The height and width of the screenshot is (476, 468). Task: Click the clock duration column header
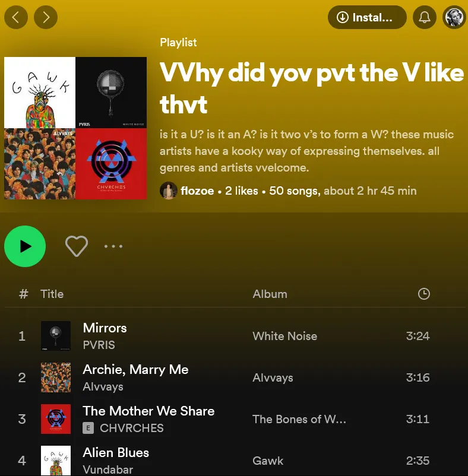423,294
